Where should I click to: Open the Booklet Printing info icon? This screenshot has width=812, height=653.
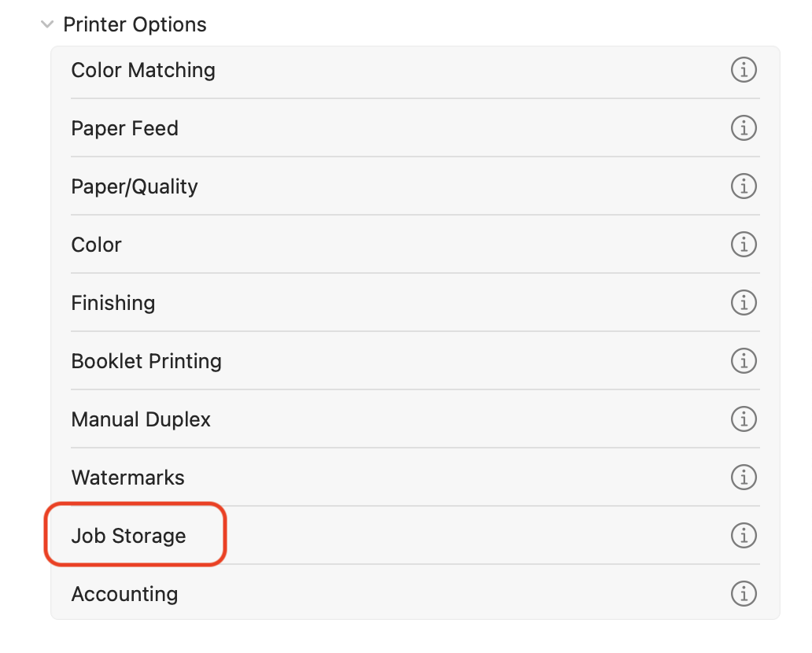click(x=744, y=361)
